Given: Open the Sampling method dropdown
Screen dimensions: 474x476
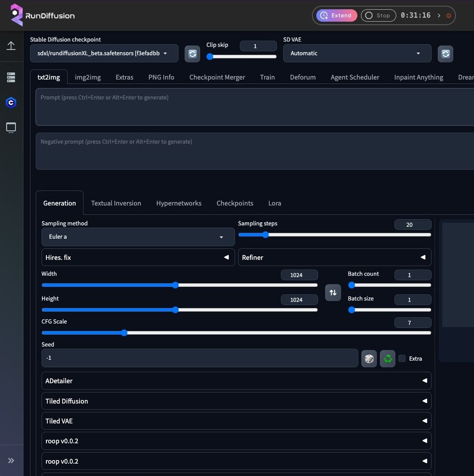Looking at the screenshot, I should pyautogui.click(x=138, y=237).
